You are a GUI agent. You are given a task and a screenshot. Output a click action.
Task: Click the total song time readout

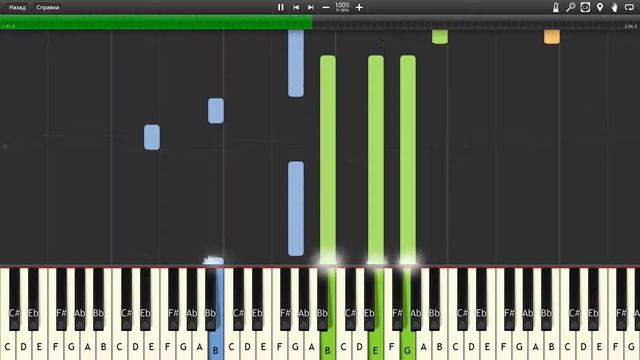point(630,27)
